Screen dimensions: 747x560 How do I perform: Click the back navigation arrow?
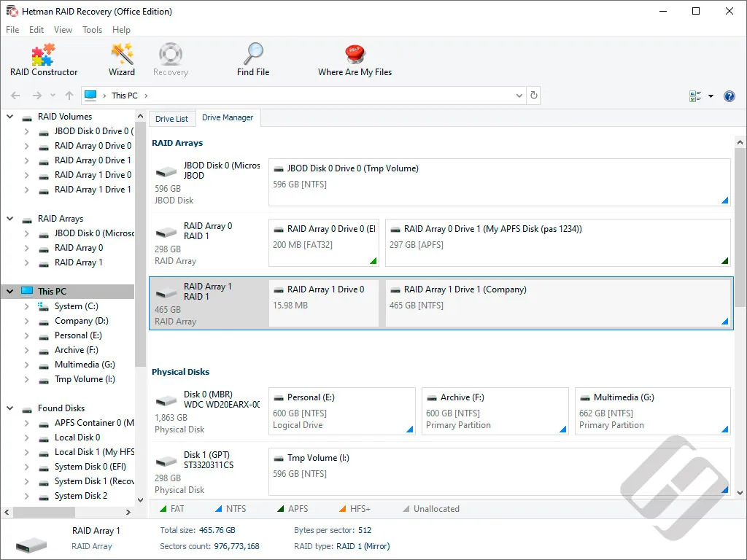pyautogui.click(x=15, y=96)
